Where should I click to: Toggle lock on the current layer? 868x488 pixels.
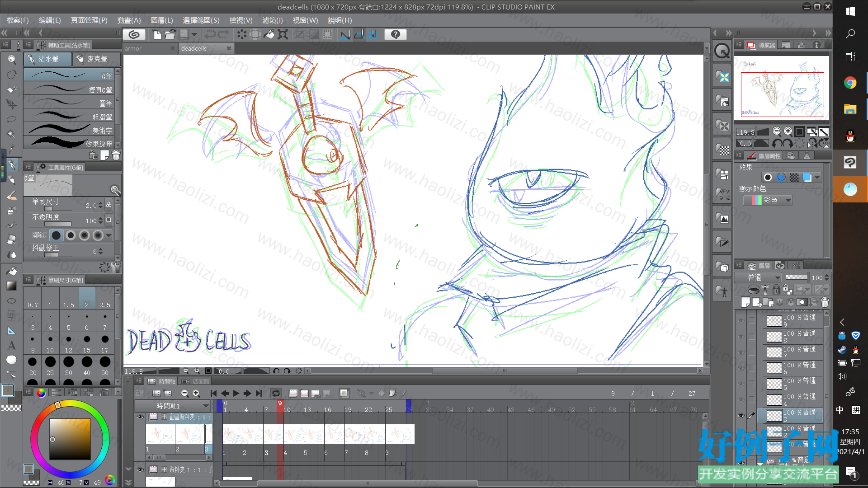[x=776, y=289]
